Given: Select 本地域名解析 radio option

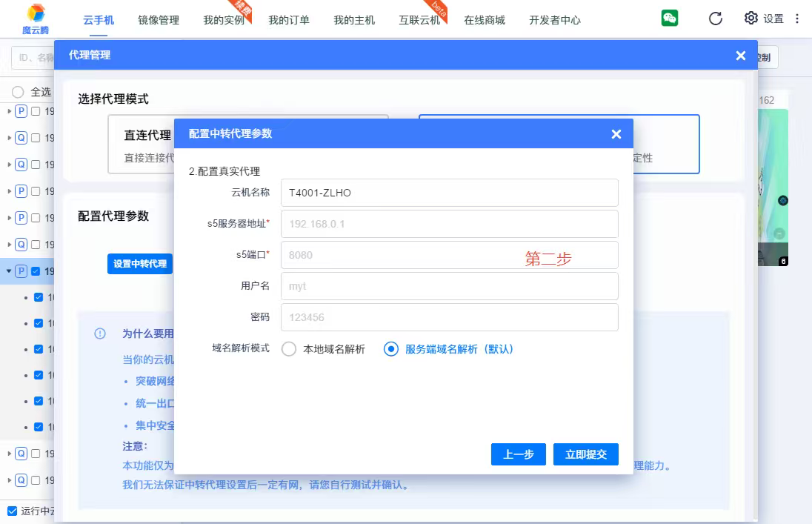Looking at the screenshot, I should click(289, 349).
